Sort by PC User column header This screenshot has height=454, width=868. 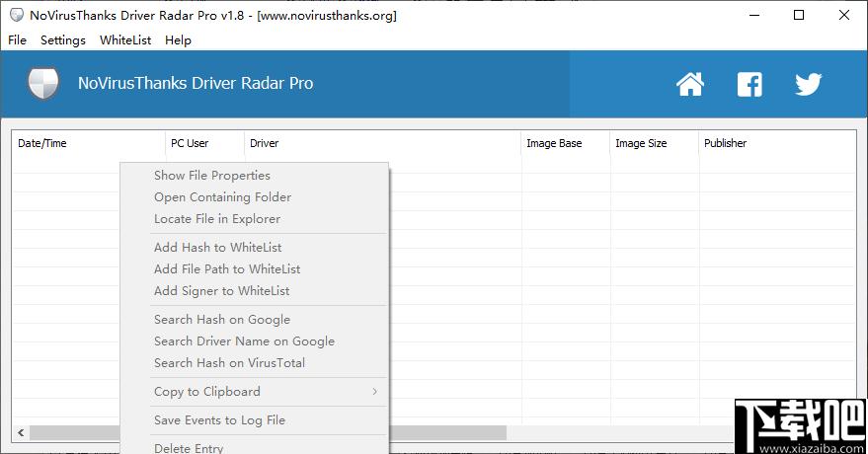(x=204, y=143)
